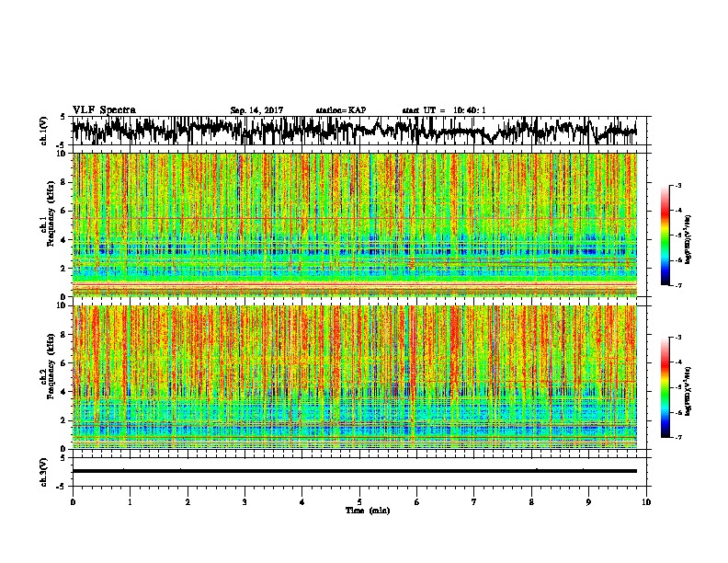This screenshot has height=563, width=728.
Task: Click time axis tick label "9"
Action: point(588,502)
